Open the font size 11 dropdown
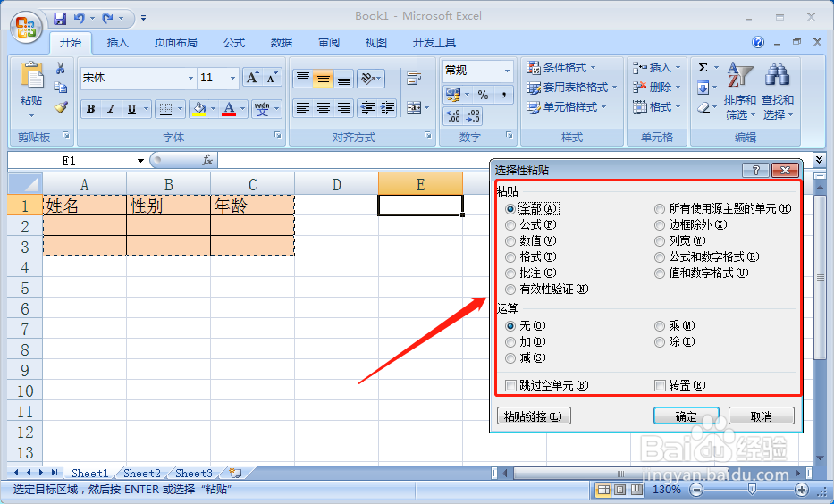Image resolution: width=834 pixels, height=504 pixels. point(232,78)
